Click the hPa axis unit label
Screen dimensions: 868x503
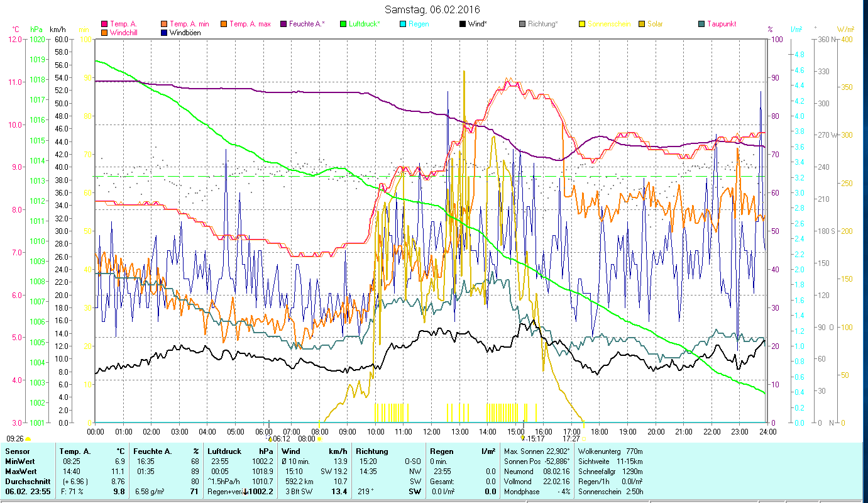click(36, 29)
